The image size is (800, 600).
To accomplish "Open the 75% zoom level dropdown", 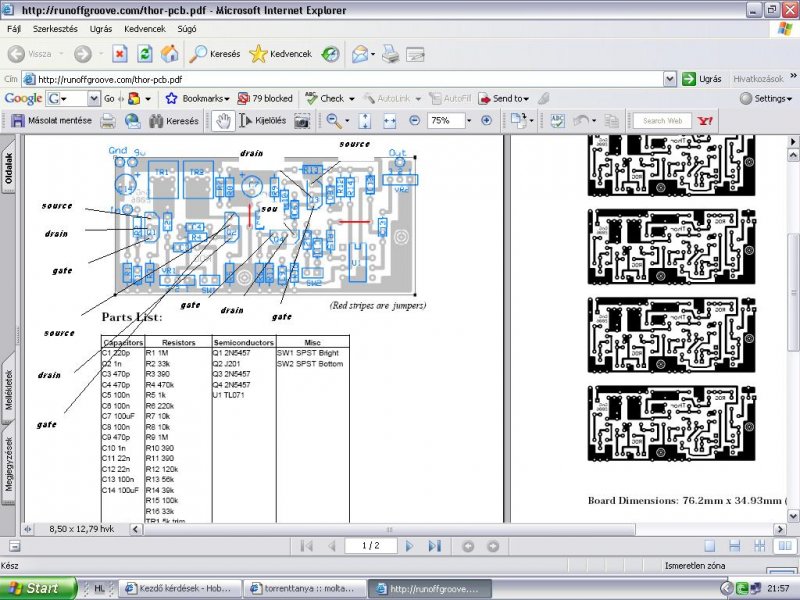I will 469,121.
